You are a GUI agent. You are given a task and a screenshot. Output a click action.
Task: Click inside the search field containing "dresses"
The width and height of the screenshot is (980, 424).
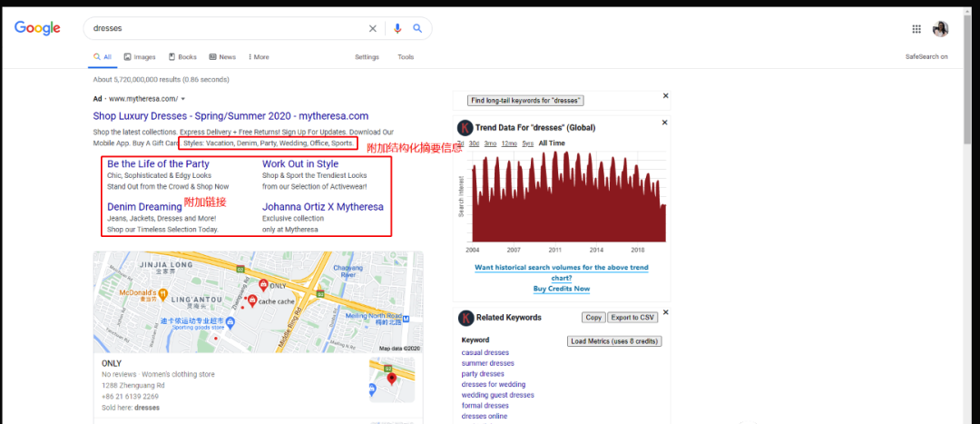(x=227, y=29)
